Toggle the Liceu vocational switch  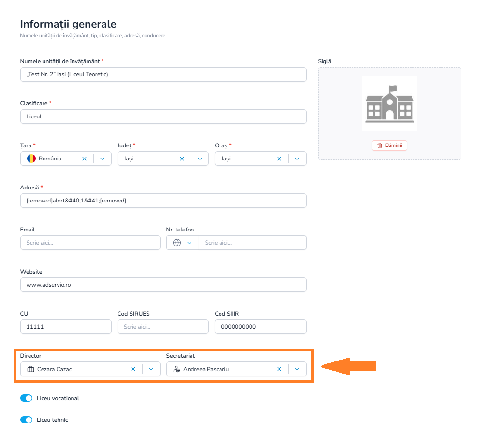click(x=26, y=398)
